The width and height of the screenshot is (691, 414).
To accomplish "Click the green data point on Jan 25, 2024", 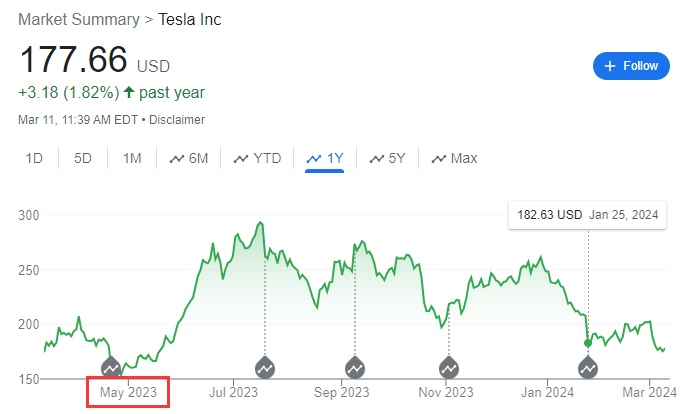I will pos(587,343).
